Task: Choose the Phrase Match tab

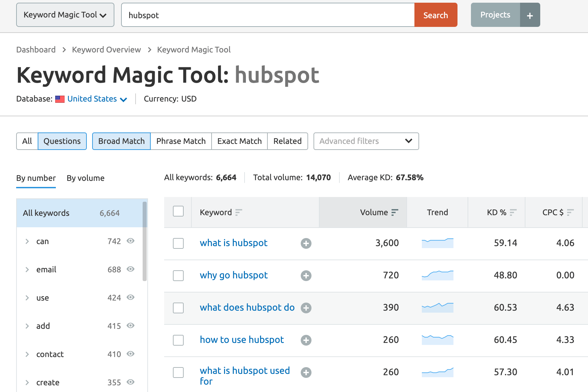Action: pyautogui.click(x=181, y=141)
